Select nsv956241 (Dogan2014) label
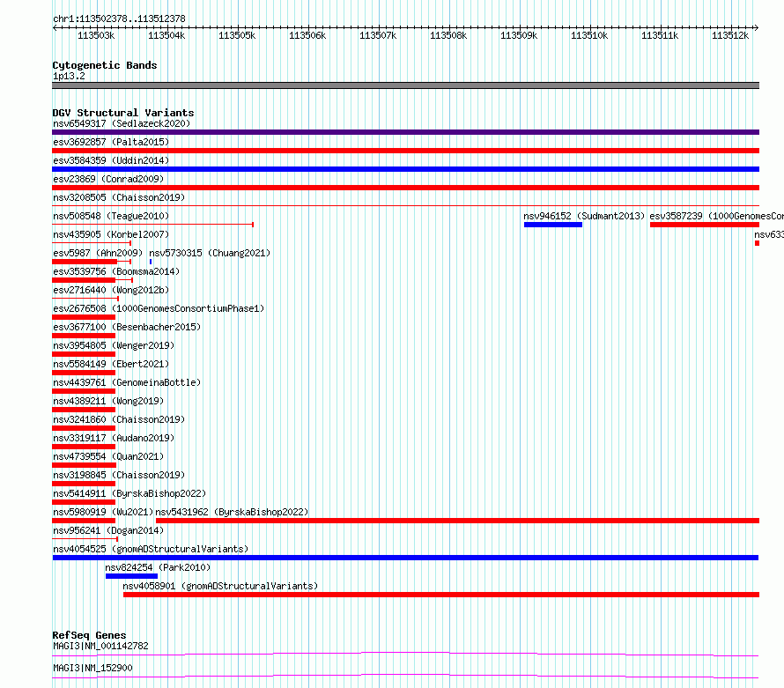 tap(108, 530)
